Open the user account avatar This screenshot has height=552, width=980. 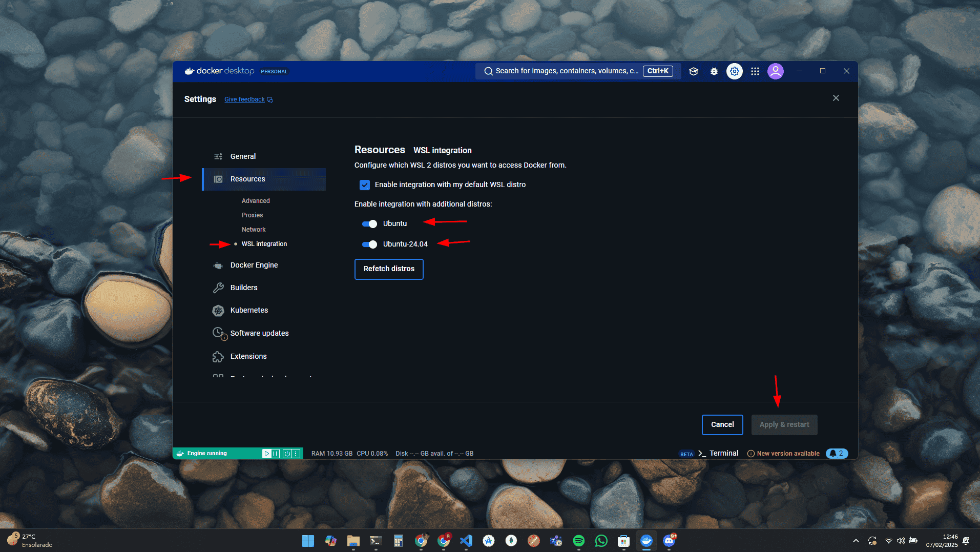776,71
